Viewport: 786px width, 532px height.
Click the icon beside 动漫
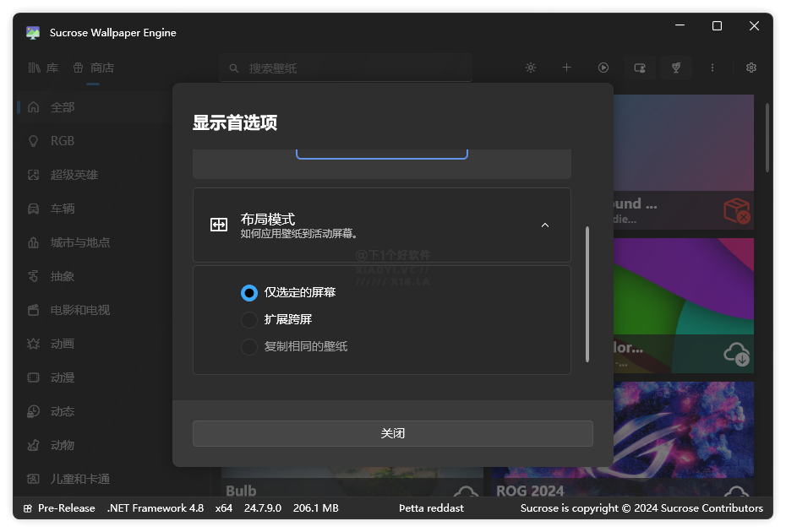click(33, 377)
